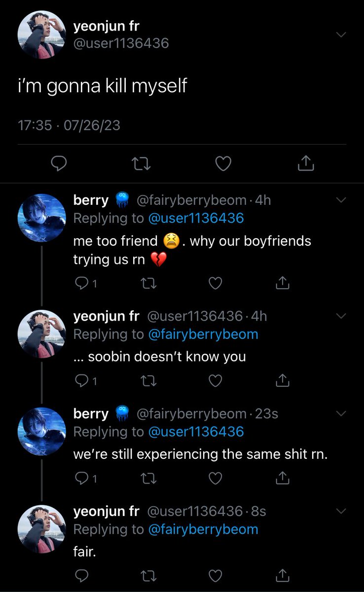Like the main tweet with heart icon
The width and height of the screenshot is (364, 592).
[x=223, y=163]
